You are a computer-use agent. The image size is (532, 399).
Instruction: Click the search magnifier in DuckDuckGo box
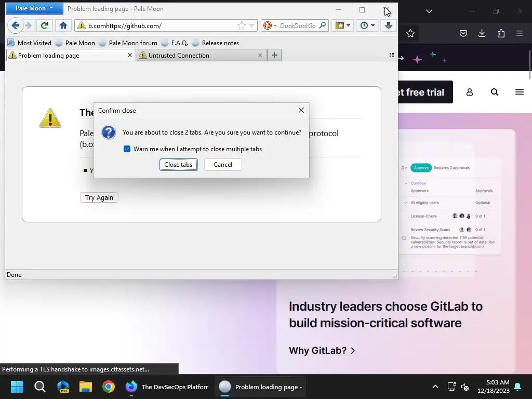pos(322,25)
